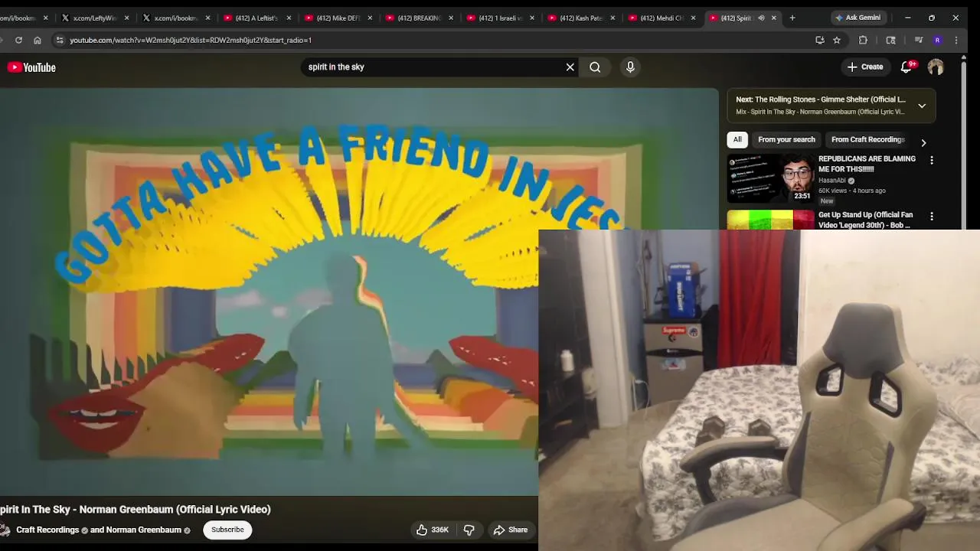Open the Craft Recordings channel link
This screenshot has height=551, width=980.
coord(47,530)
